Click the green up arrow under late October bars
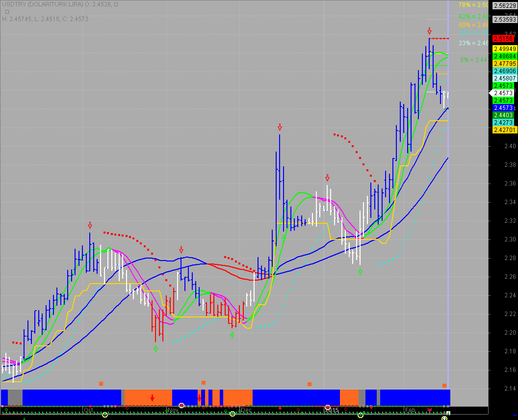Screen dimensions: 518x420 point(155,348)
